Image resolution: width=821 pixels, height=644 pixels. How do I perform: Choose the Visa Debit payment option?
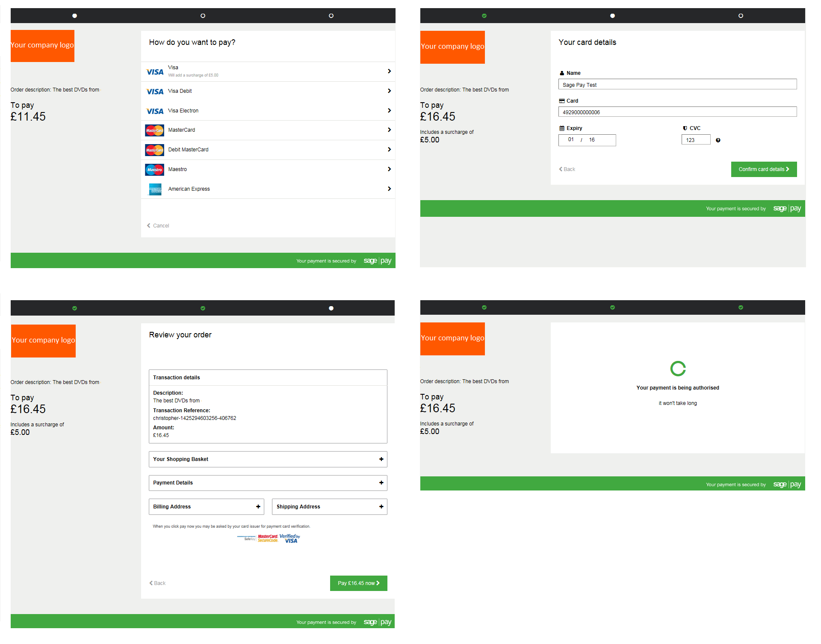coord(268,91)
